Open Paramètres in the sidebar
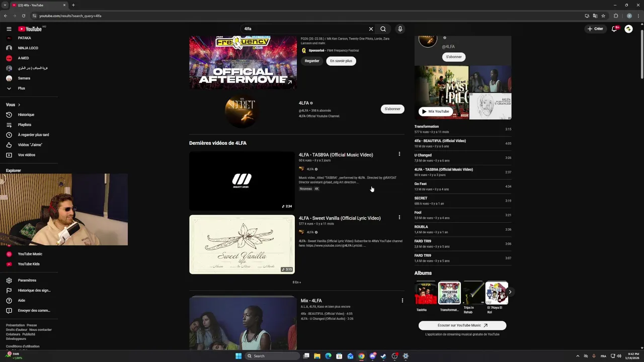Screen dimensions: 644x362 click(x=28, y=280)
